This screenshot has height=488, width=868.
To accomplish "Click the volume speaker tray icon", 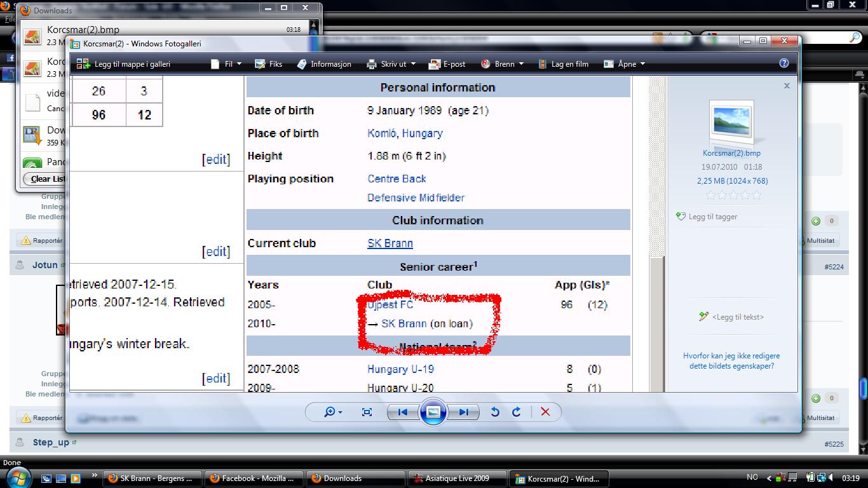I will pos(831,478).
